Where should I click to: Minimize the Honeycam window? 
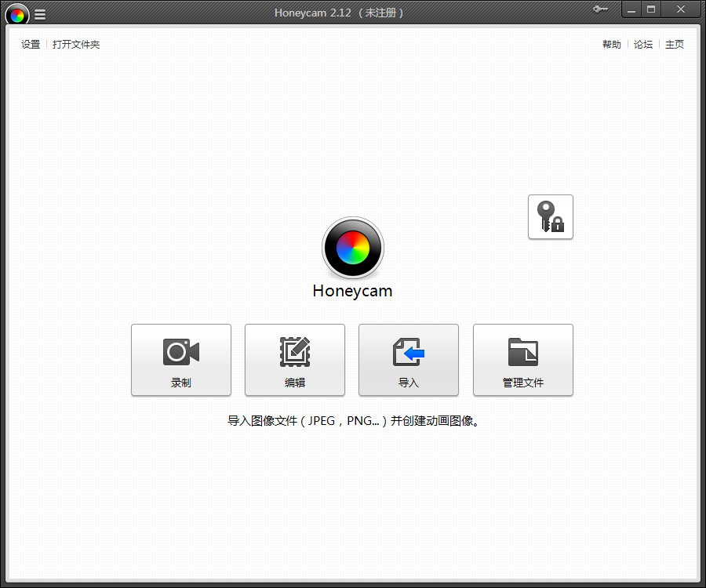631,9
